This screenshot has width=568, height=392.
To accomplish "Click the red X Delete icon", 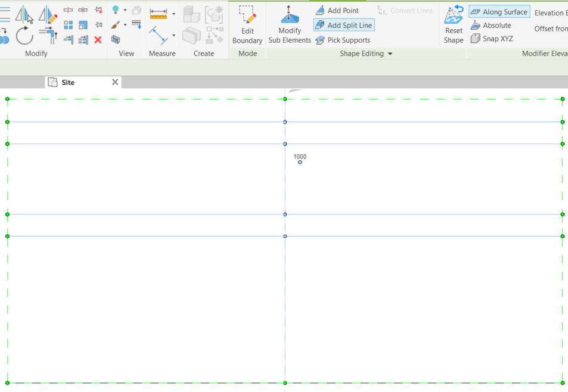I will click(x=98, y=40).
